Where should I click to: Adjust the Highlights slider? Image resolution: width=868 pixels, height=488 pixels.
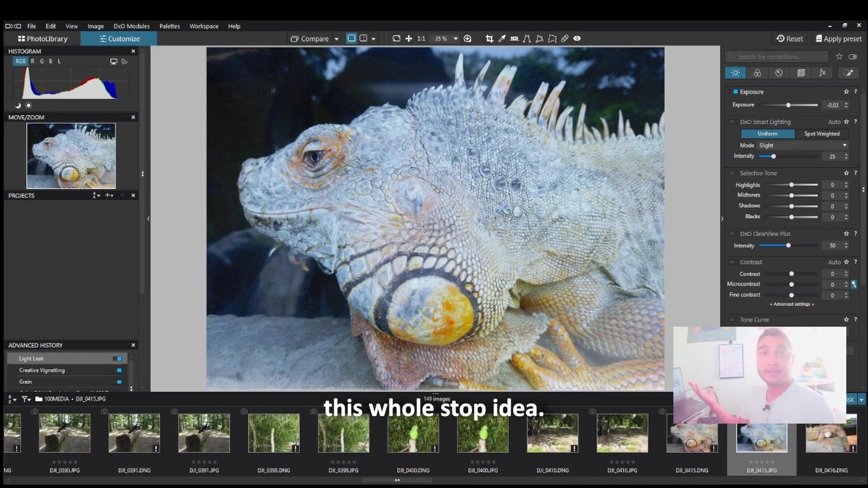(x=791, y=185)
